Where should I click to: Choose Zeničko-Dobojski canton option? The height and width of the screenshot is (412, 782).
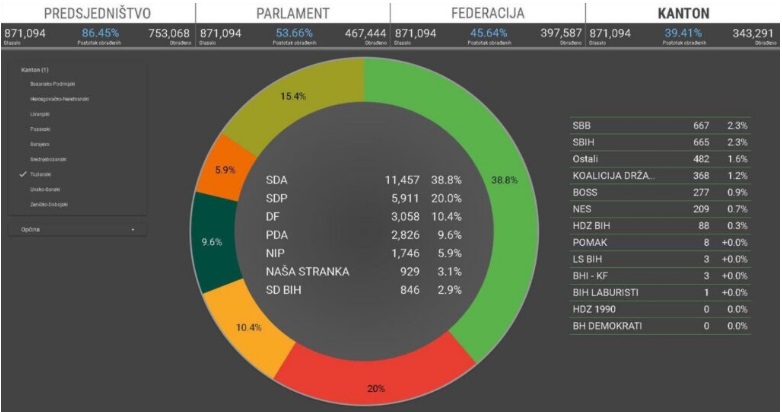click(x=49, y=205)
